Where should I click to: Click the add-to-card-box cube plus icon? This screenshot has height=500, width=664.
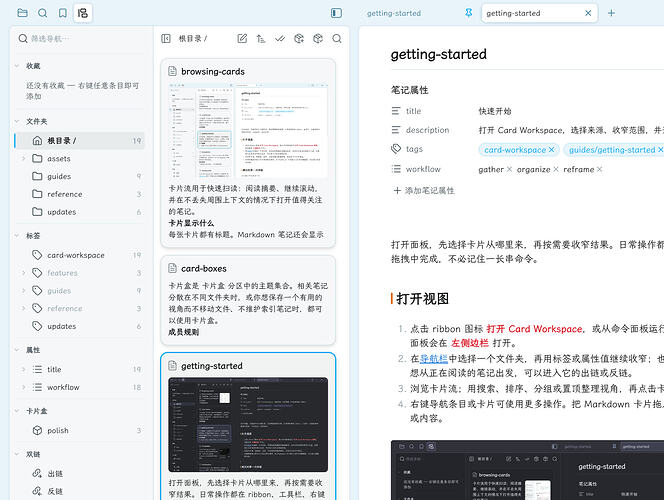(299, 39)
